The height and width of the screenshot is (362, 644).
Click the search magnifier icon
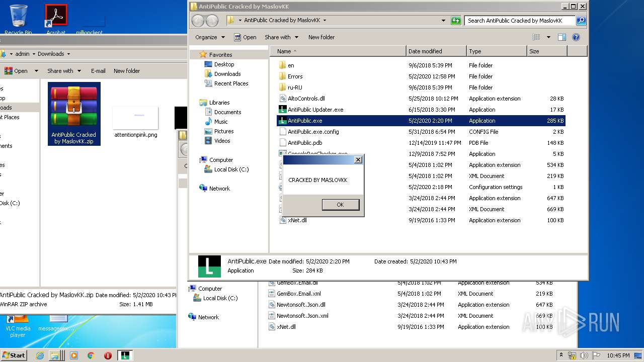[581, 21]
